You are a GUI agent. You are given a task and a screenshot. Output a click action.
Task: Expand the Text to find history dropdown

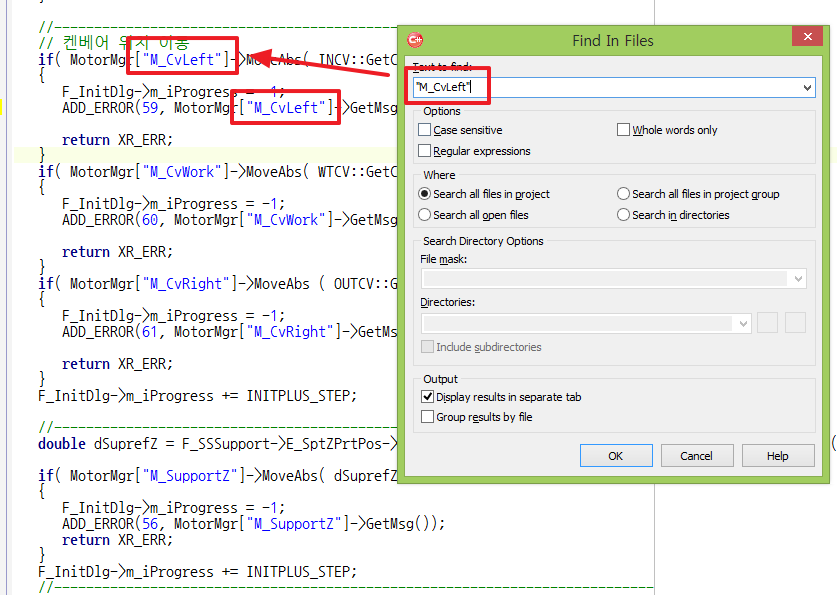(x=807, y=88)
